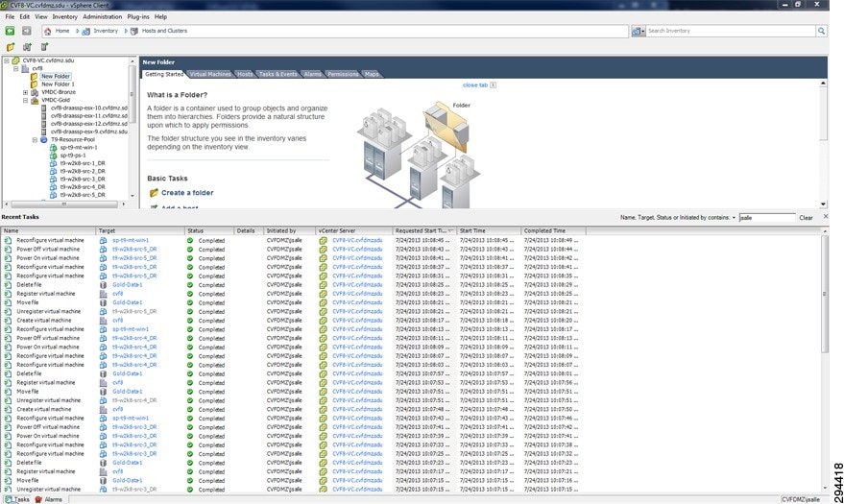Click the VMDC-Bronze cluster icon
Screen dimensions: 844x504
[x=35, y=92]
